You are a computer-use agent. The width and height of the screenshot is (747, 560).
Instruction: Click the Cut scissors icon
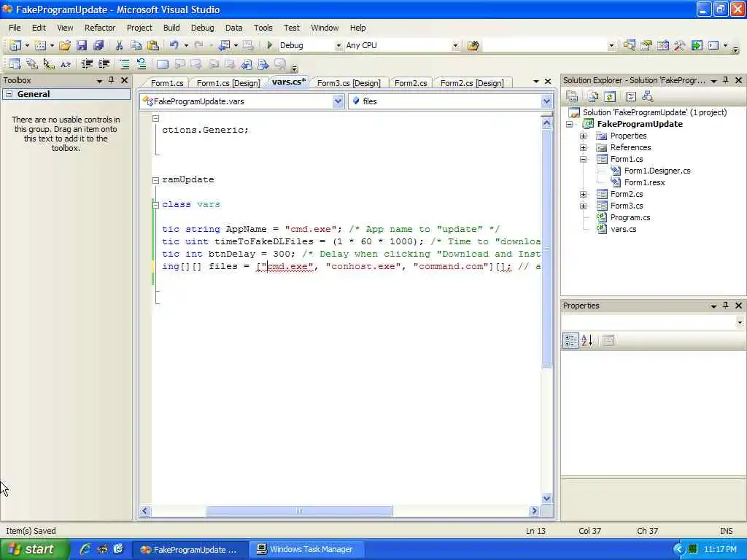(x=119, y=45)
